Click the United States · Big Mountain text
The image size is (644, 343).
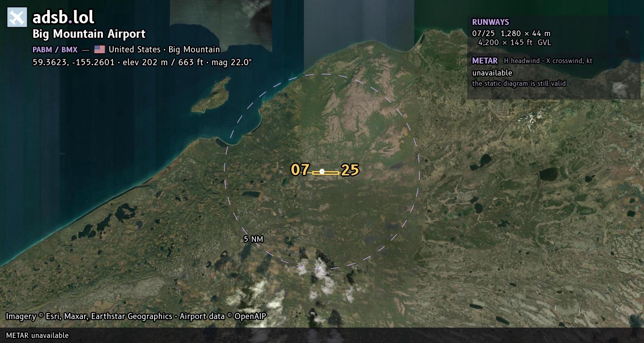(x=164, y=50)
